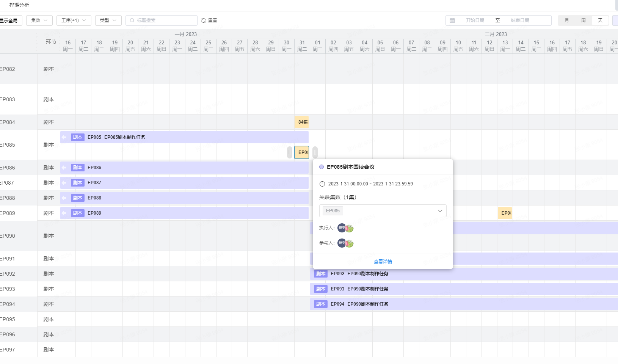Image resolution: width=618 pixels, height=364 pixels.
Task: Click the calendar icon in date range picker
Action: [x=452, y=20]
